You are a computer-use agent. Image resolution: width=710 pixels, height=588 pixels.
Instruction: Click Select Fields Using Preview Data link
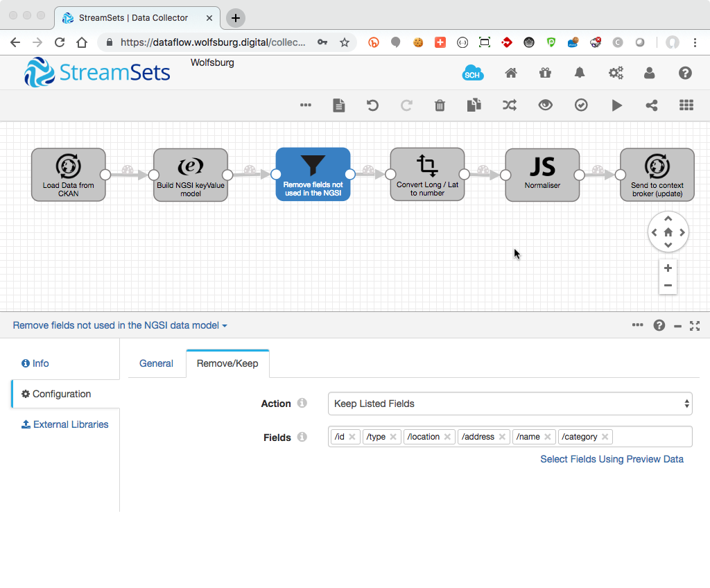(612, 459)
